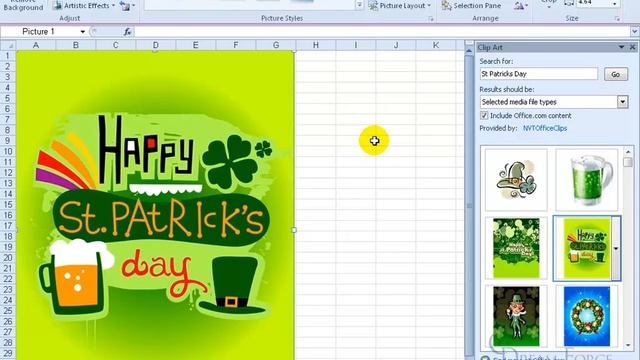Click the picture's right-middle resize handle
Viewport: 640px width, 360px height.
coord(294,230)
